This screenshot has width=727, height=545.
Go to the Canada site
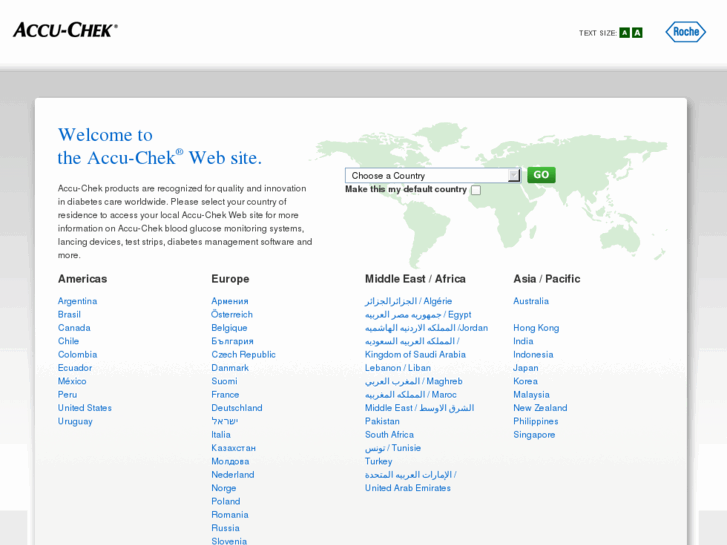[74, 328]
